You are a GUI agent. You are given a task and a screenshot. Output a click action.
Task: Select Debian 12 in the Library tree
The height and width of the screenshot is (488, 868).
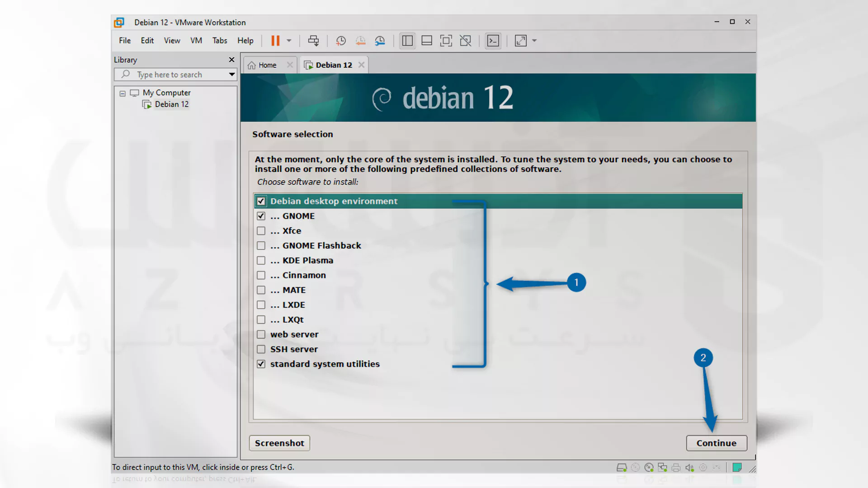pyautogui.click(x=171, y=104)
